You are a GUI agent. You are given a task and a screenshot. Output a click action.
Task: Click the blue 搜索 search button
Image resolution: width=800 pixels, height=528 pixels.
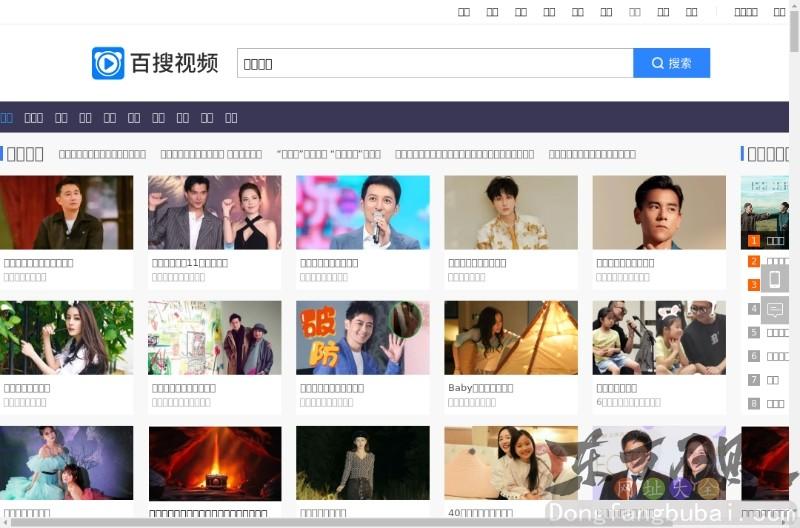tap(671, 63)
